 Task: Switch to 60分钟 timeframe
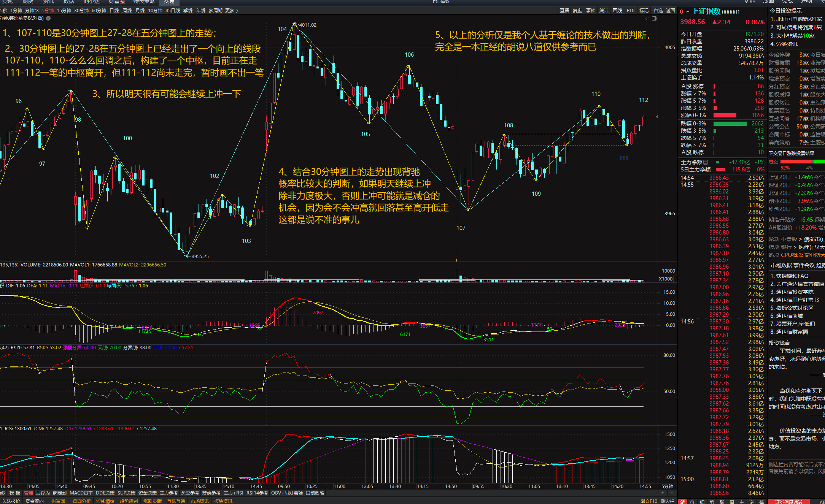pos(99,11)
